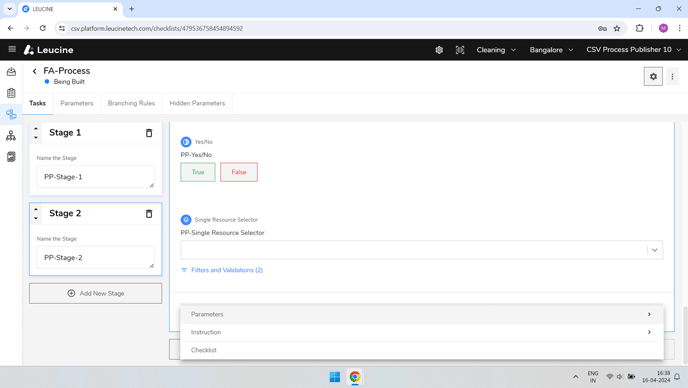Select the False button for PP-Yes/No
The width and height of the screenshot is (688, 388).
click(239, 172)
